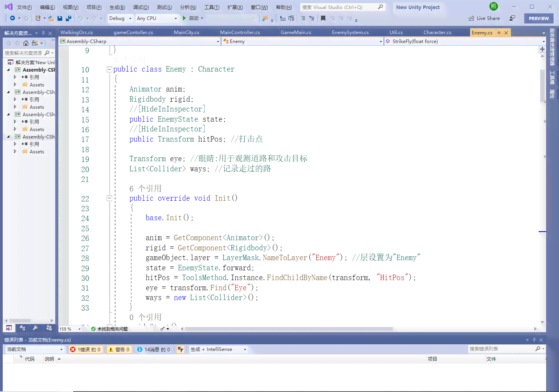Viewport: 559px width, 392px height.
Task: Click the switch views icon in Solution Explorer
Action: 35,43
